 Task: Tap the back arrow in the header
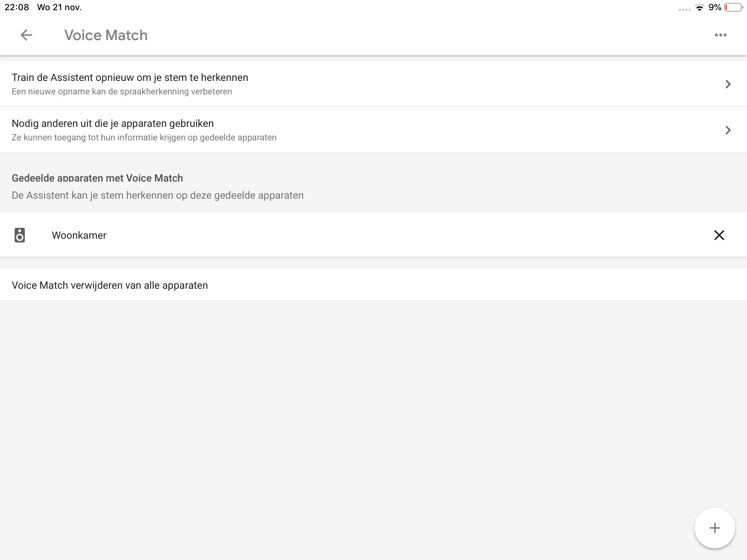(26, 35)
